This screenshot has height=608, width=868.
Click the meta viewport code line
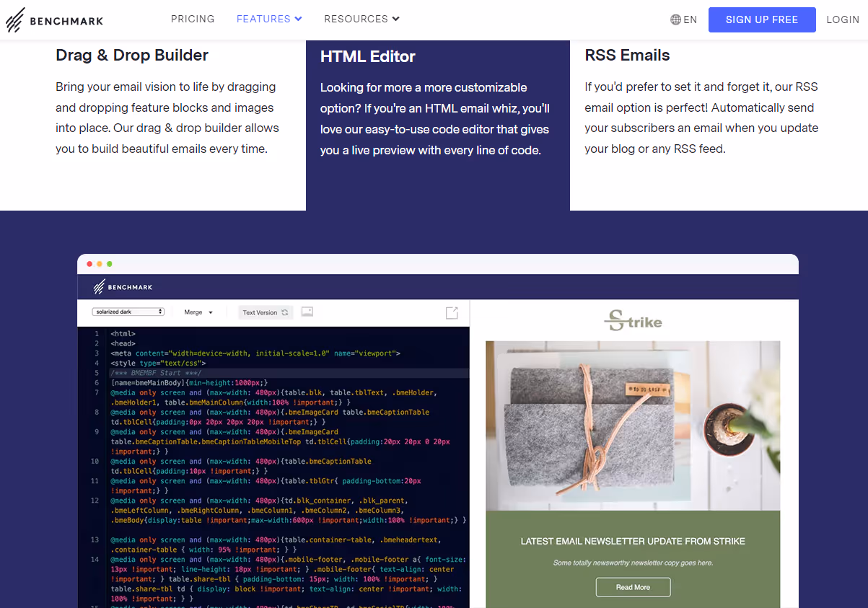click(255, 353)
